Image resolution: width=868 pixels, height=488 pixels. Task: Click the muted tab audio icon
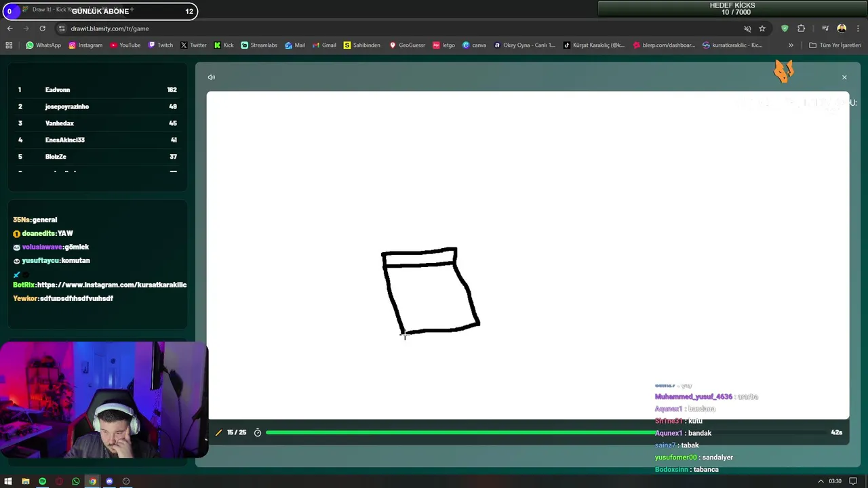[747, 28]
